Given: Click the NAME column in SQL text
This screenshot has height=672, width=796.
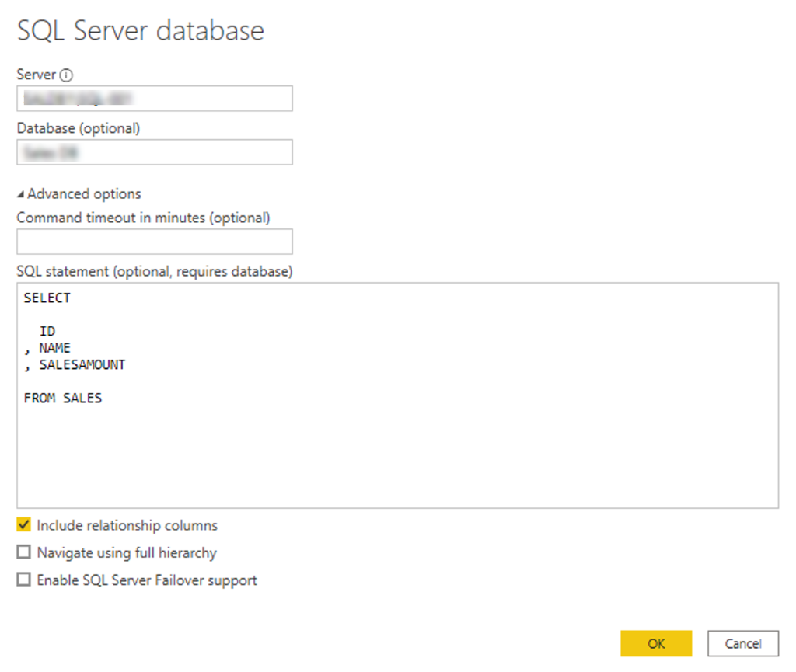Looking at the screenshot, I should coord(54,348).
